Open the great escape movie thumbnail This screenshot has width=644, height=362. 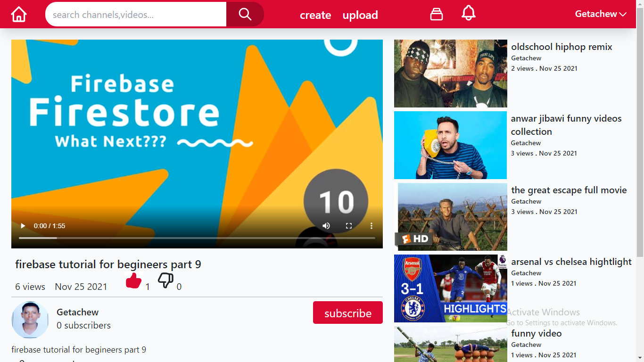(451, 217)
